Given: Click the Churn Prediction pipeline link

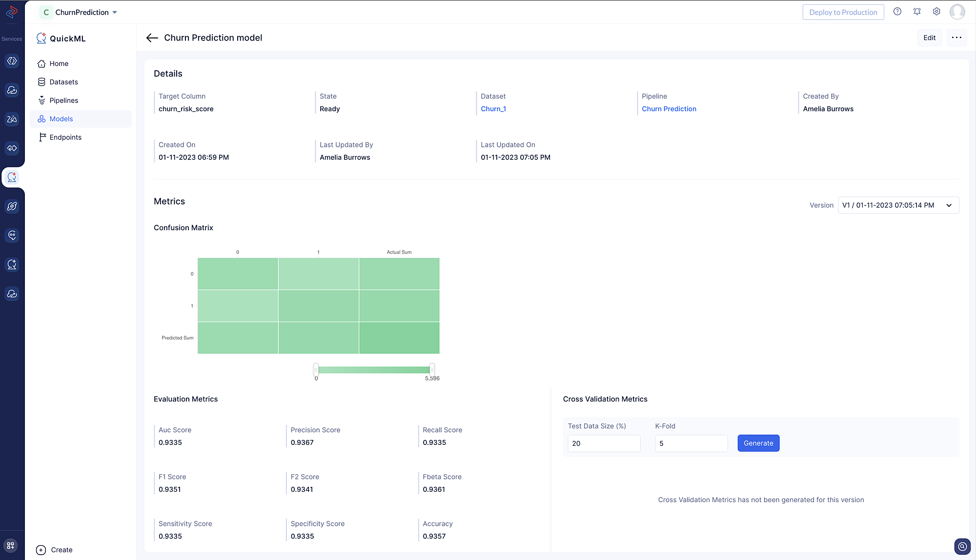Looking at the screenshot, I should [669, 108].
